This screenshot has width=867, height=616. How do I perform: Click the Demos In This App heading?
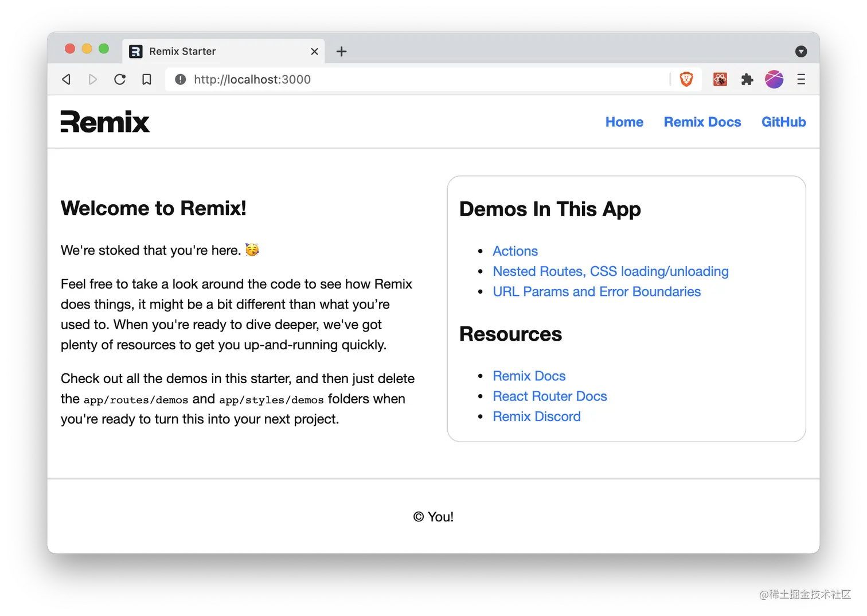click(550, 209)
